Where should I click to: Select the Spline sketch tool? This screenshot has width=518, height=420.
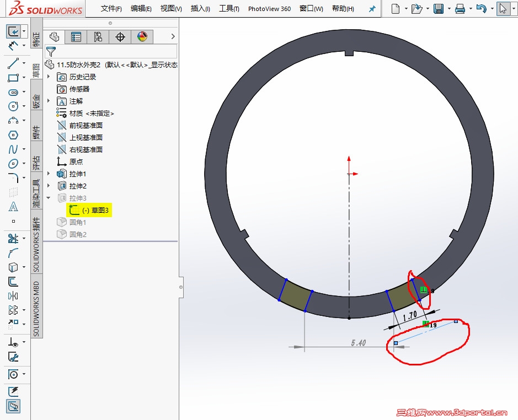click(13, 149)
